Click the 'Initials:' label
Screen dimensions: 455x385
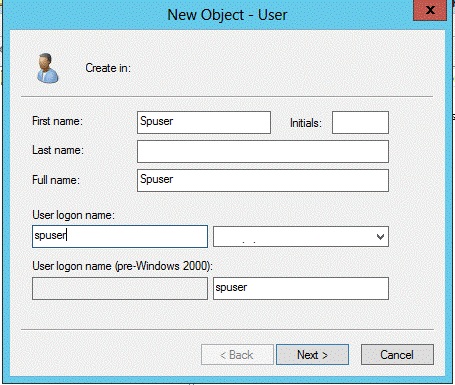306,123
